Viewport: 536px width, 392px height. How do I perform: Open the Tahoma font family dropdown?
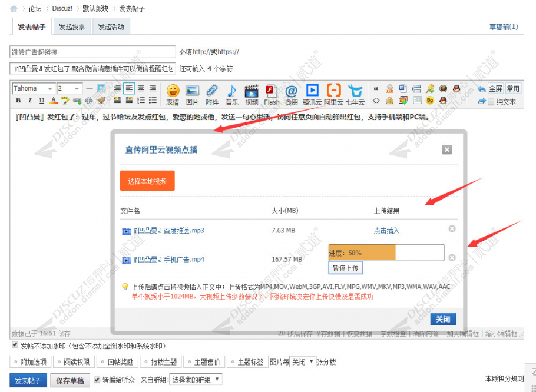tap(32, 88)
